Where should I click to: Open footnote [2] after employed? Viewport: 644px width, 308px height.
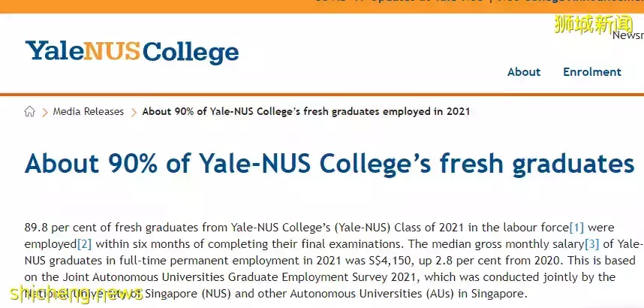coord(84,243)
